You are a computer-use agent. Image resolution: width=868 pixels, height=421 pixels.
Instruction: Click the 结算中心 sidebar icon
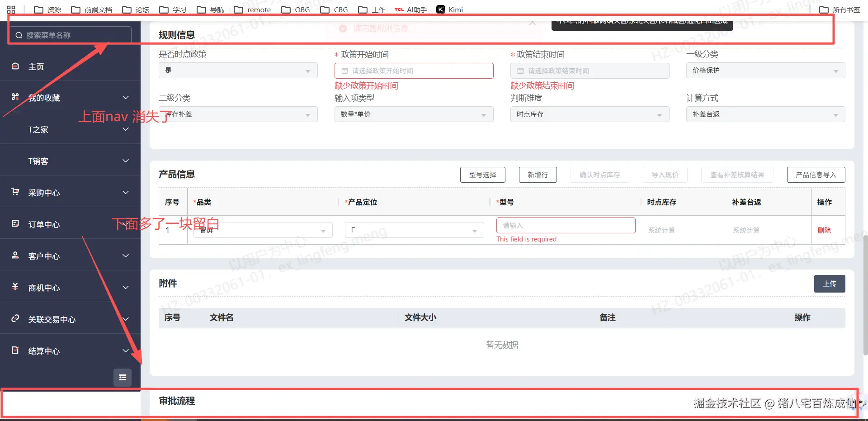click(x=15, y=350)
